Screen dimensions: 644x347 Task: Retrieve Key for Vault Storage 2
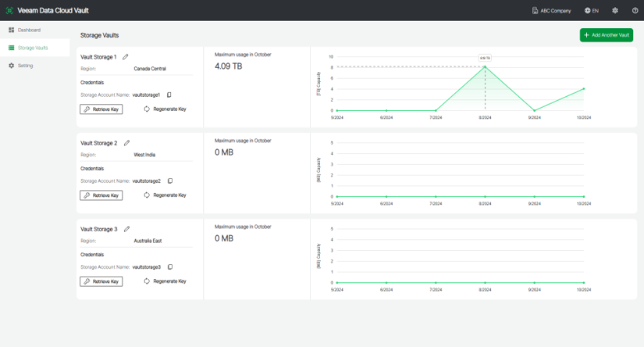click(x=101, y=195)
